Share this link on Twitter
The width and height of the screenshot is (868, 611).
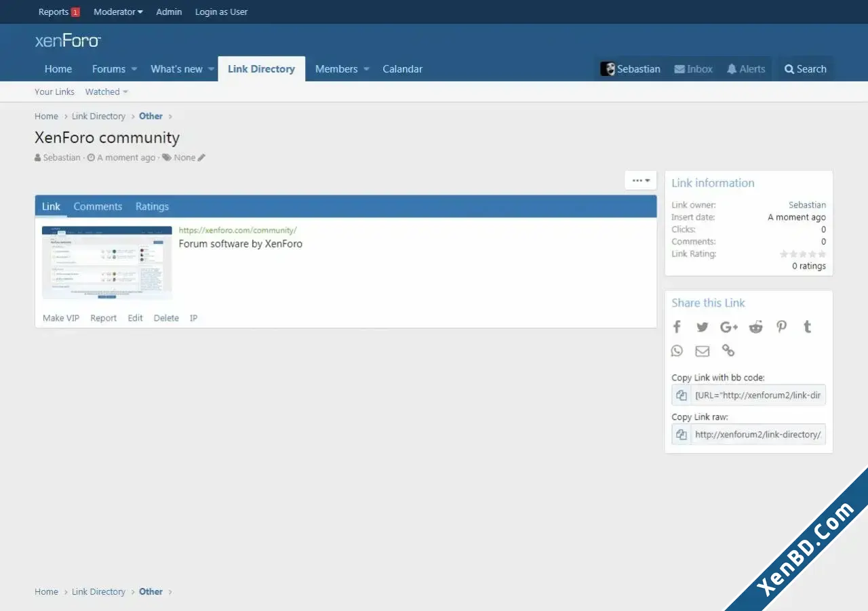click(703, 327)
